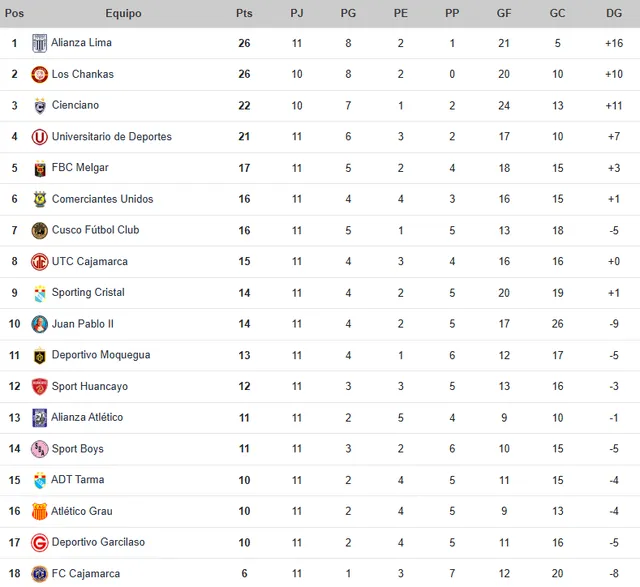Screen dimensions: 640x587
Task: Open the Deportivo Moquegua team link
Action: point(101,355)
